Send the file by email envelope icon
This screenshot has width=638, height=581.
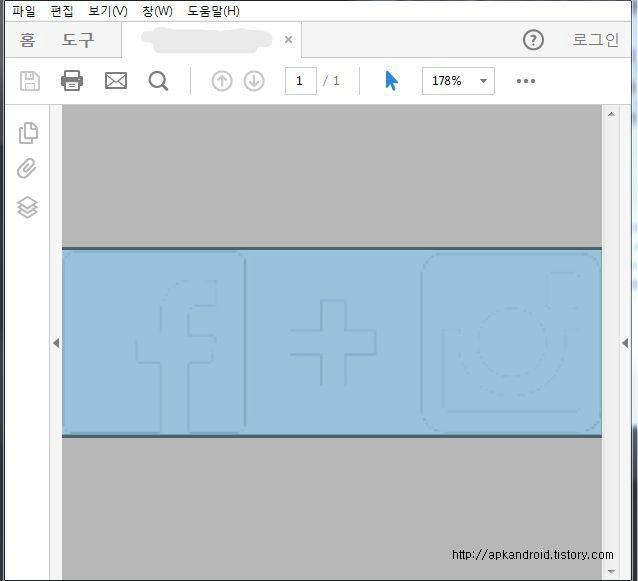click(116, 81)
